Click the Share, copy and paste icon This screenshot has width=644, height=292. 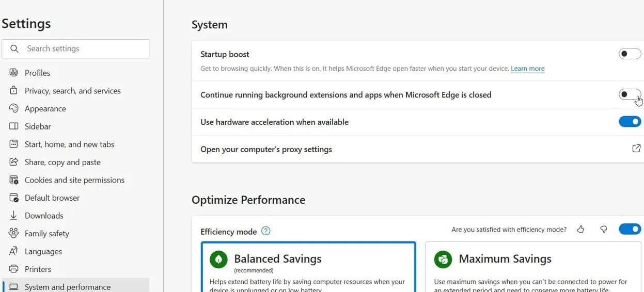pyautogui.click(x=14, y=162)
